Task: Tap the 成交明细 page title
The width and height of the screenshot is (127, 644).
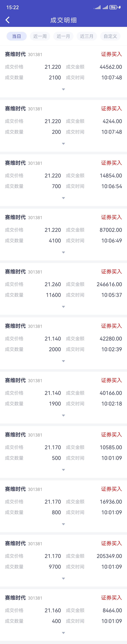Action: (63, 20)
